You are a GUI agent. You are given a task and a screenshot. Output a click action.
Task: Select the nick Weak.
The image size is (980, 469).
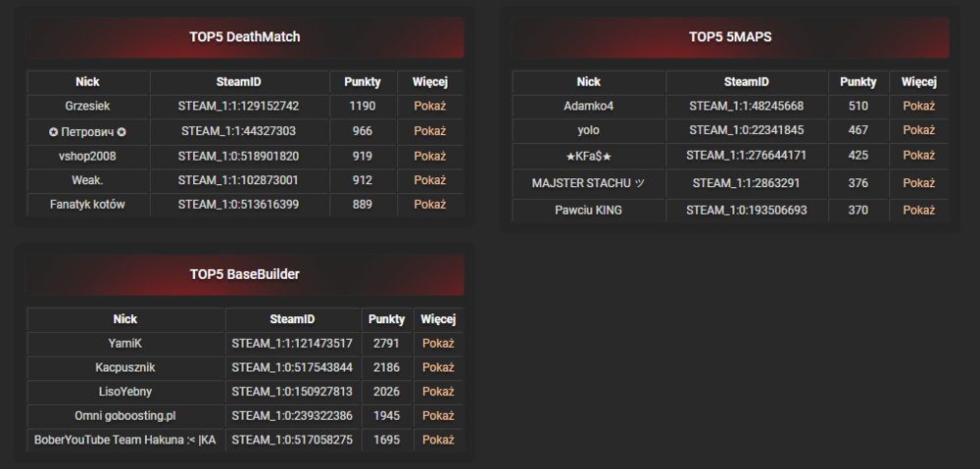tap(87, 180)
